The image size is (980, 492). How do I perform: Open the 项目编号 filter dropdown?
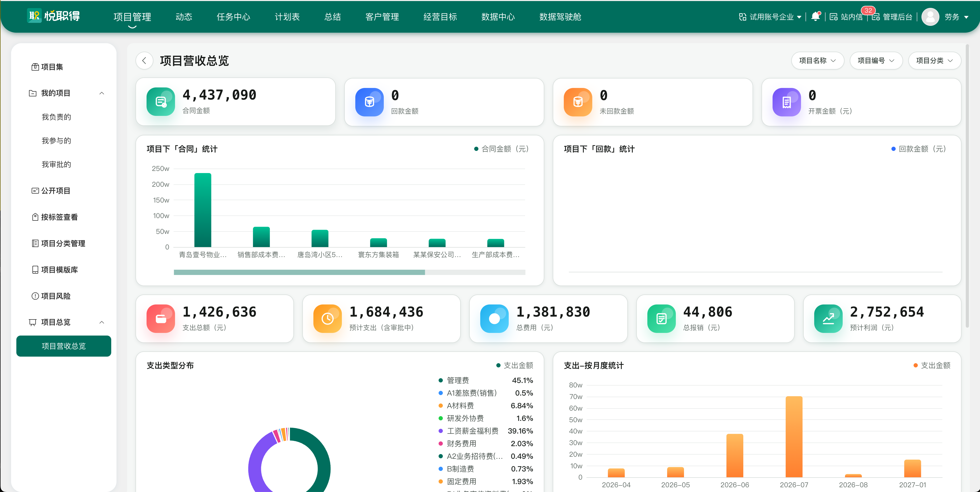876,61
